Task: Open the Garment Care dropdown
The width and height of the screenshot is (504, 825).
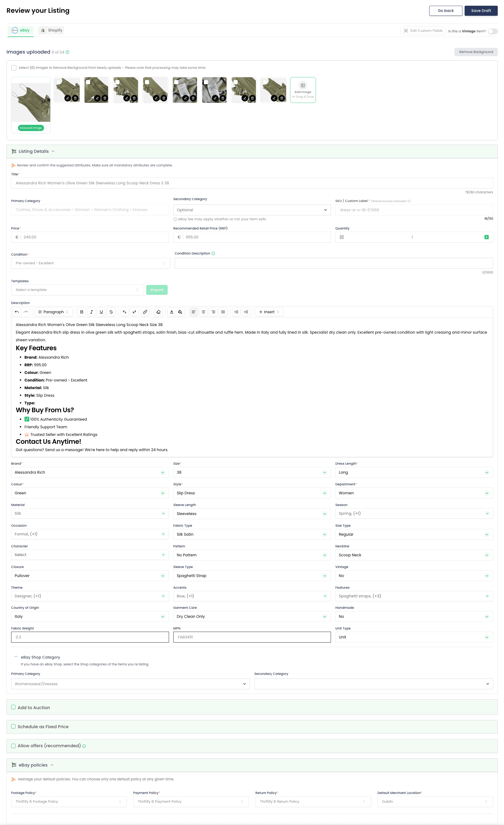Action: 252,616
